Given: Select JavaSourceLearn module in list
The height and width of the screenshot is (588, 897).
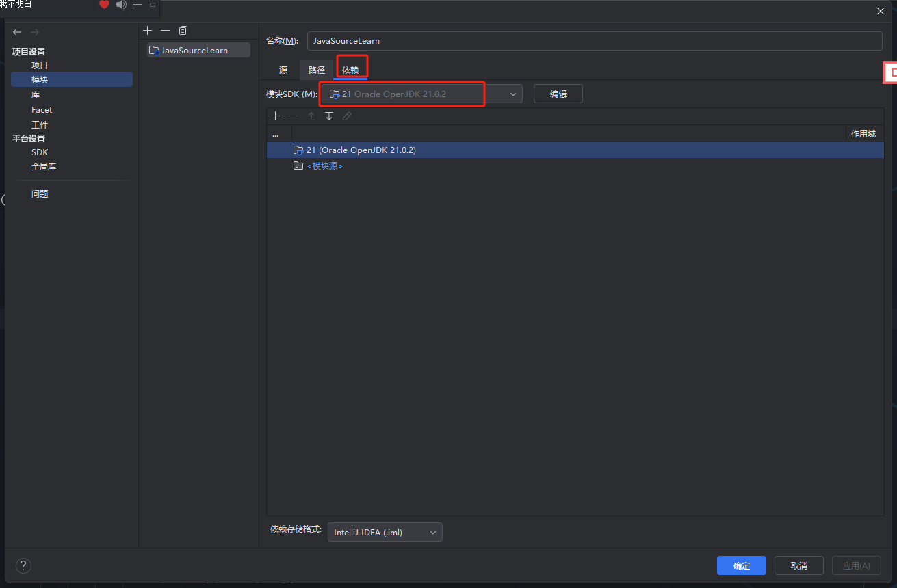Looking at the screenshot, I should (198, 50).
